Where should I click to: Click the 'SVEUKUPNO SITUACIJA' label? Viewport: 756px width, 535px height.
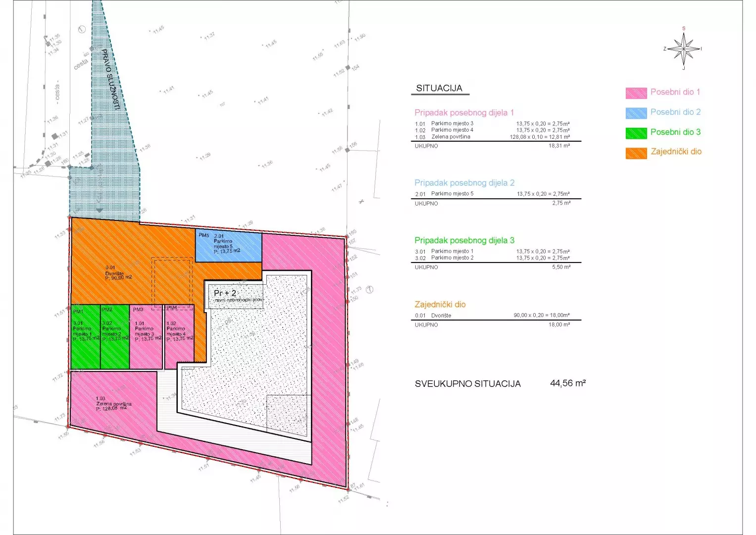tap(468, 384)
